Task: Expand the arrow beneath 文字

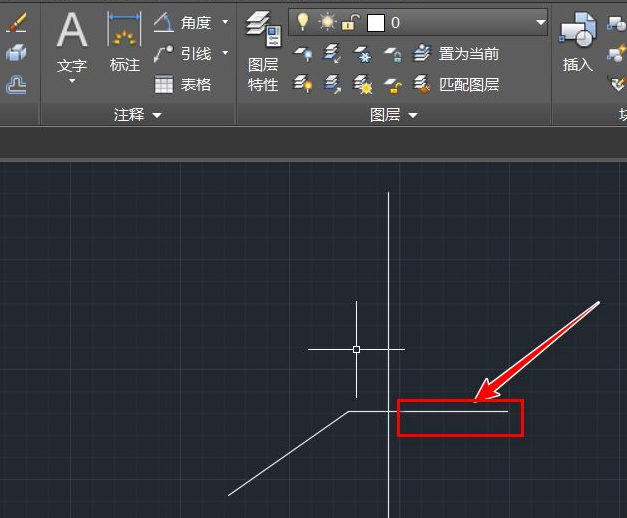Action: [72, 81]
